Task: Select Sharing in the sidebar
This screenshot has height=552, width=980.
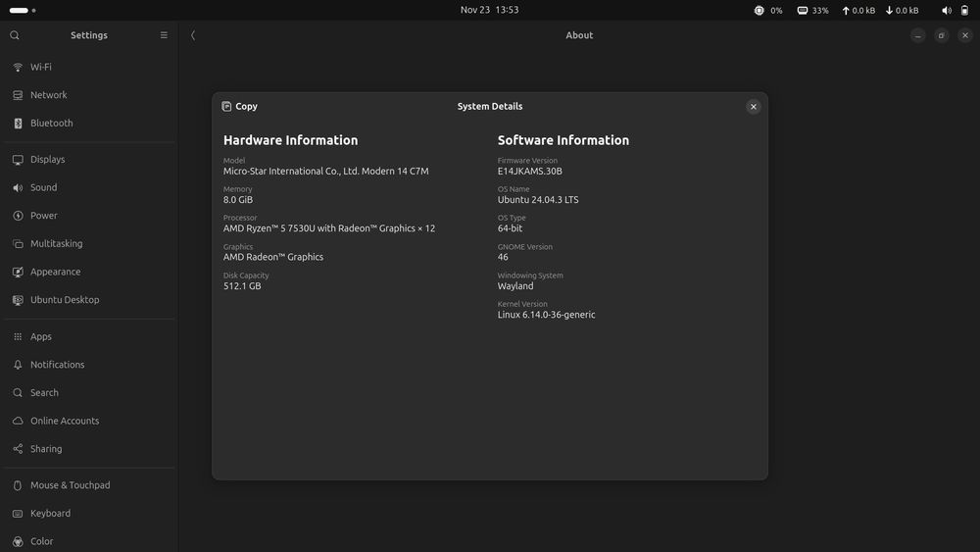Action: pos(89,449)
